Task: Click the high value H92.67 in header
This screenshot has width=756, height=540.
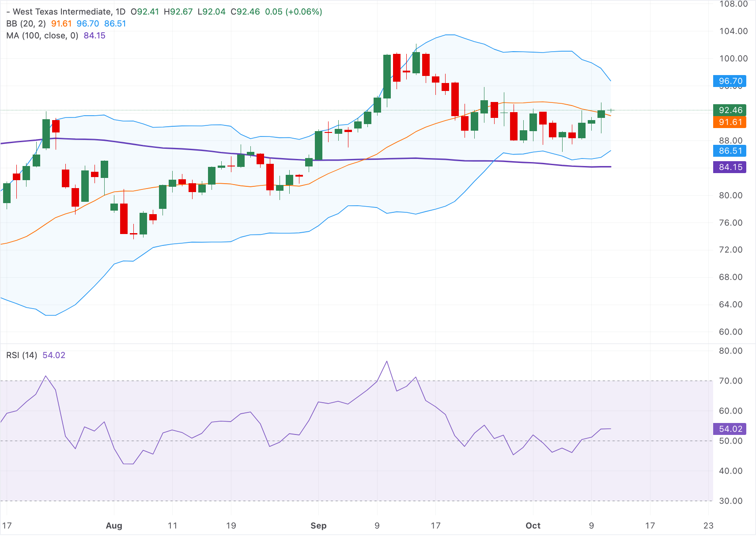Action: 178,11
